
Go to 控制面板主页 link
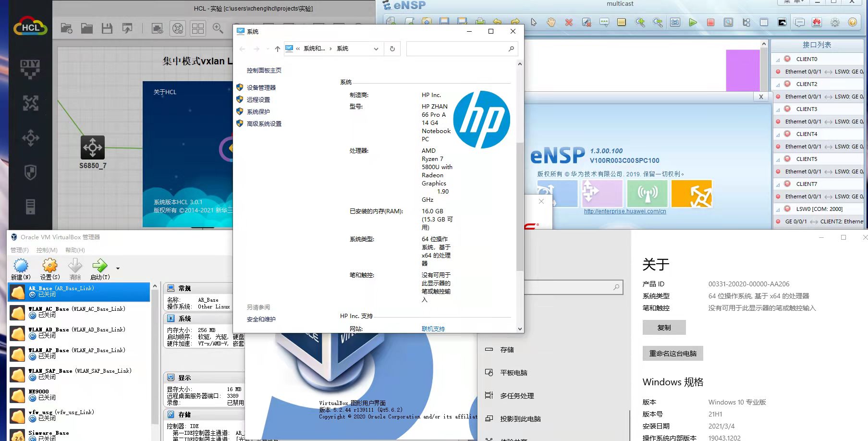[x=264, y=71]
